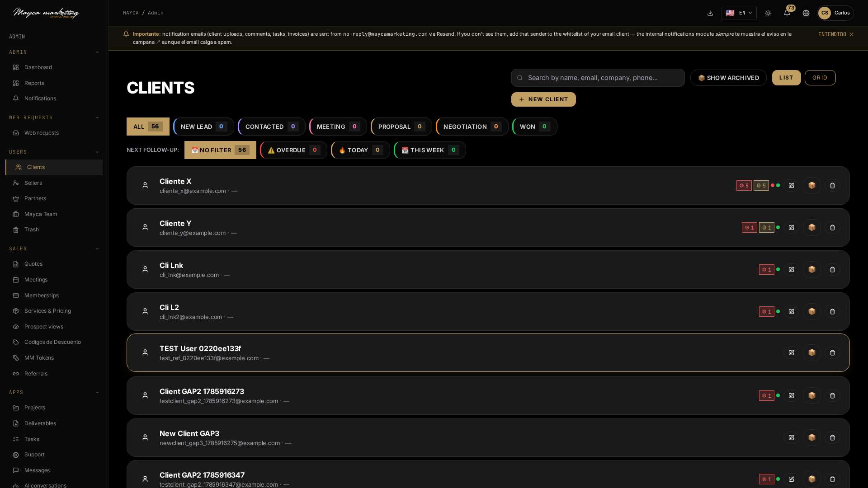Switch to LIST view
Viewport: 868px width, 488px height.
point(787,78)
